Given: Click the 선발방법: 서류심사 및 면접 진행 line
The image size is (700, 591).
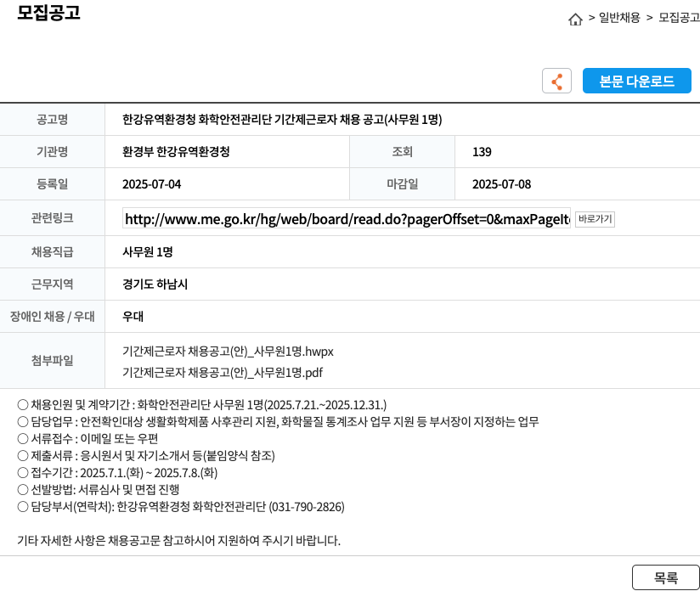Looking at the screenshot, I should [99, 490].
